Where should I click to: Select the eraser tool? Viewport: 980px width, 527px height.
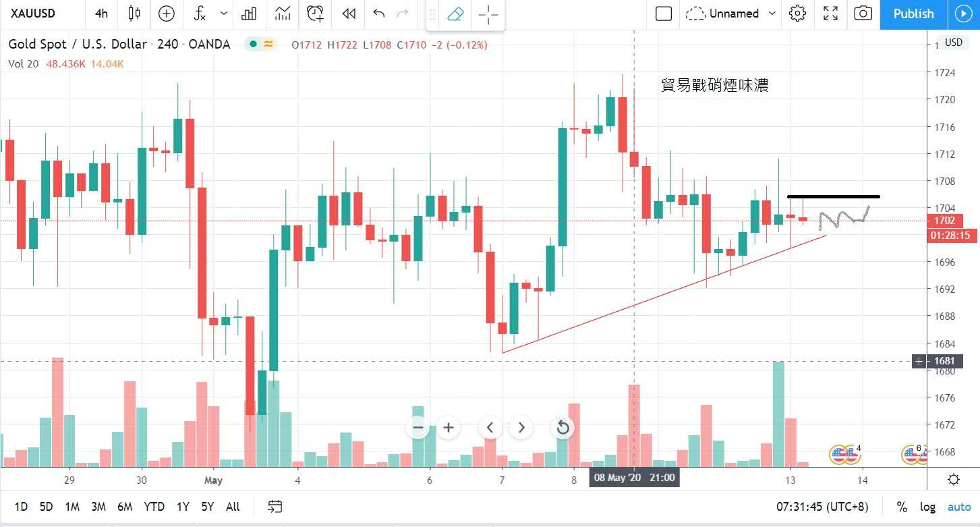[455, 13]
